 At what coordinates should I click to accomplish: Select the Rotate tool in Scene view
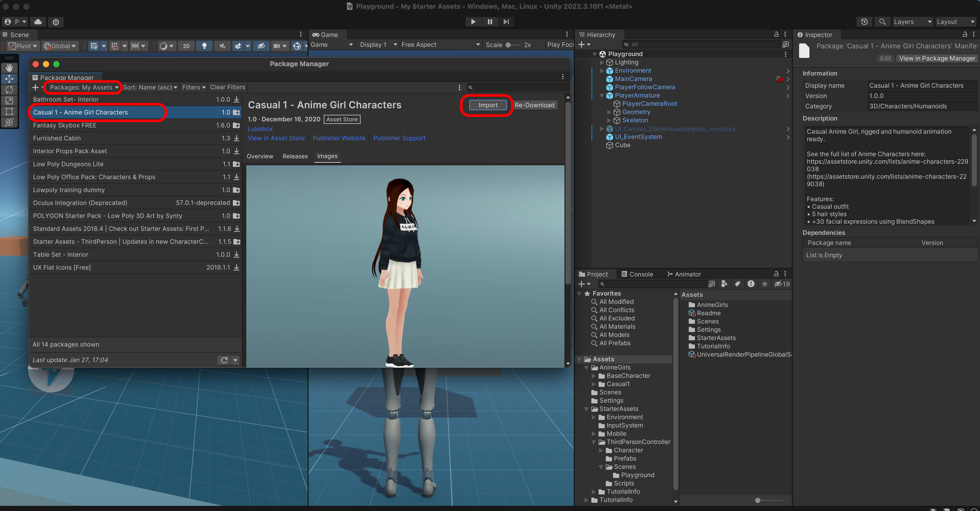coord(9,89)
